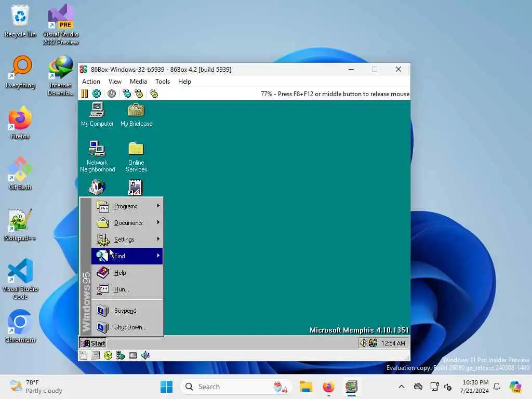Open the Media menu in 86Box
The width and height of the screenshot is (532, 399).
tap(138, 82)
